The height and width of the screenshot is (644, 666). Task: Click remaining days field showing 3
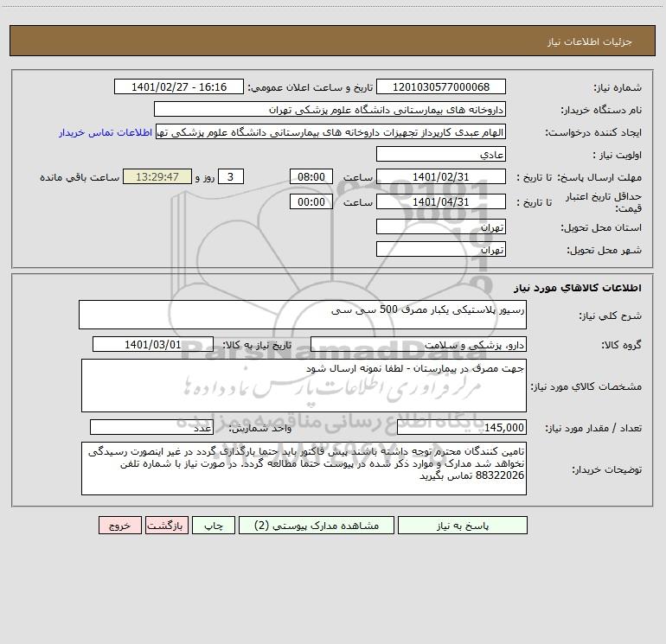[231, 176]
